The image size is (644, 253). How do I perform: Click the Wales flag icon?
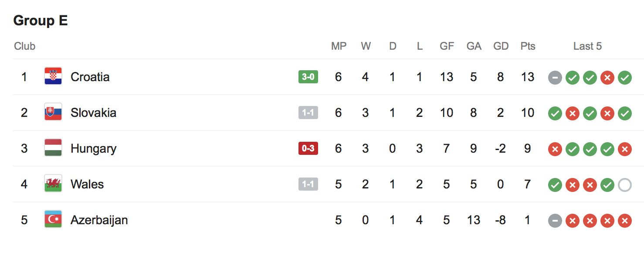click(x=53, y=184)
